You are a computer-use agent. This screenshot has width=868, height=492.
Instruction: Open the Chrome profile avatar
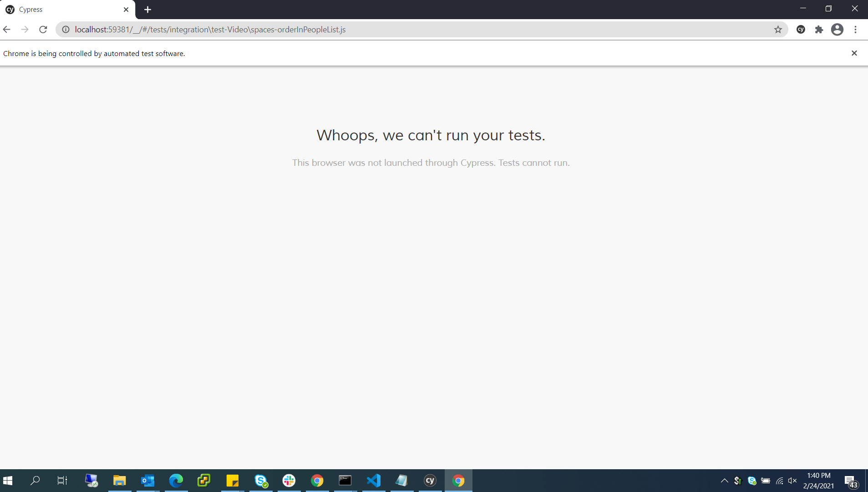point(838,30)
